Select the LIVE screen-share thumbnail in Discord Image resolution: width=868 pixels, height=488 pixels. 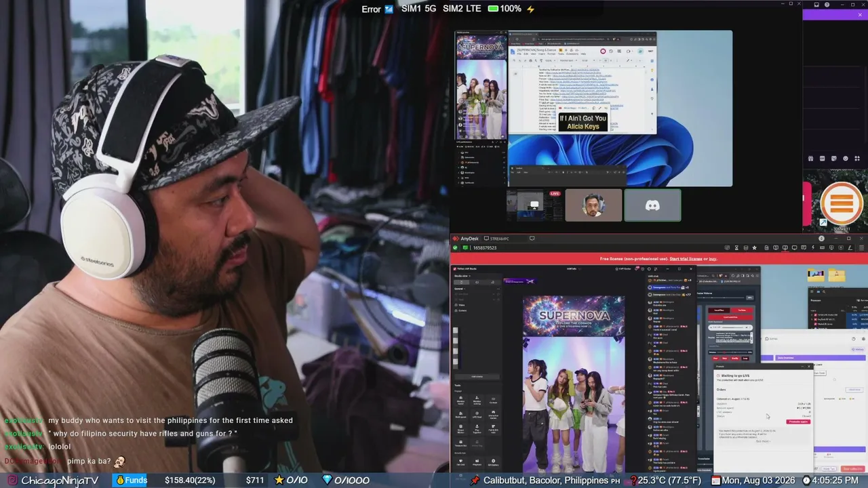(534, 205)
